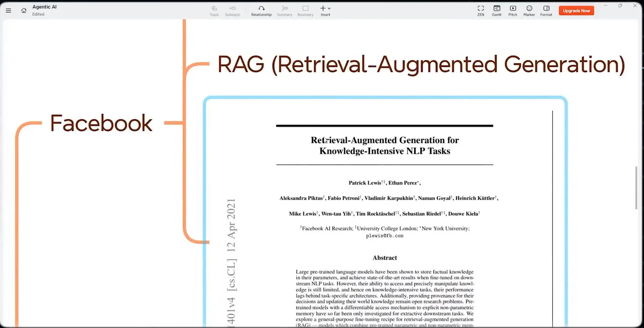Add a Relationship line

[x=262, y=11]
